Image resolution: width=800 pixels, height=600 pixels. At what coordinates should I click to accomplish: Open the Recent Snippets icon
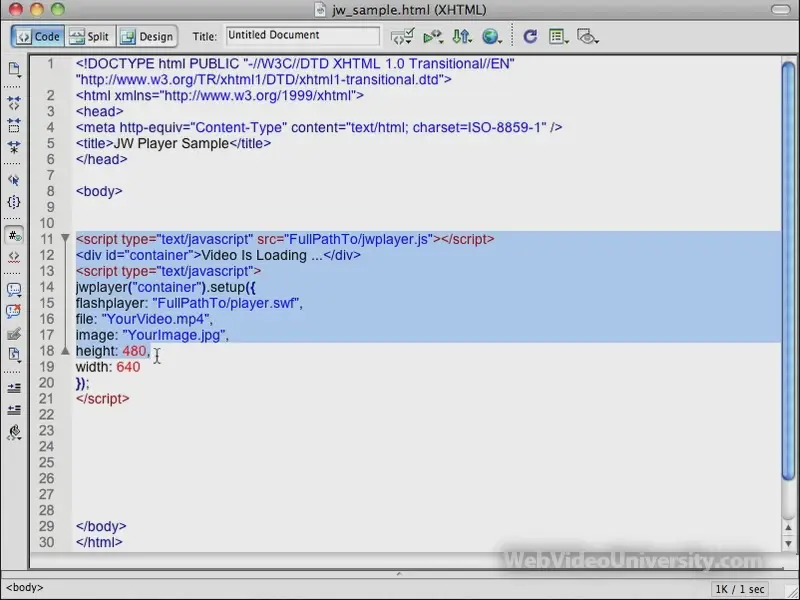coord(14,354)
